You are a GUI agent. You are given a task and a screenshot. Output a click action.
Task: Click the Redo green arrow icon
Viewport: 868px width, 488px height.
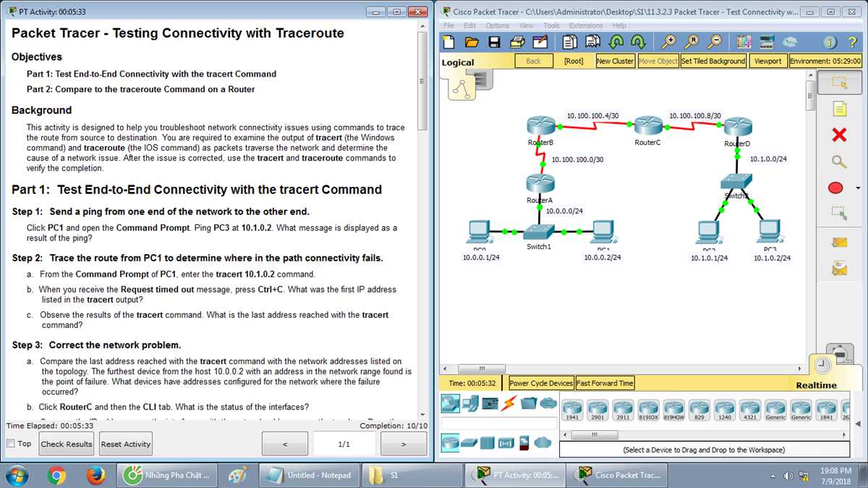pyautogui.click(x=638, y=42)
